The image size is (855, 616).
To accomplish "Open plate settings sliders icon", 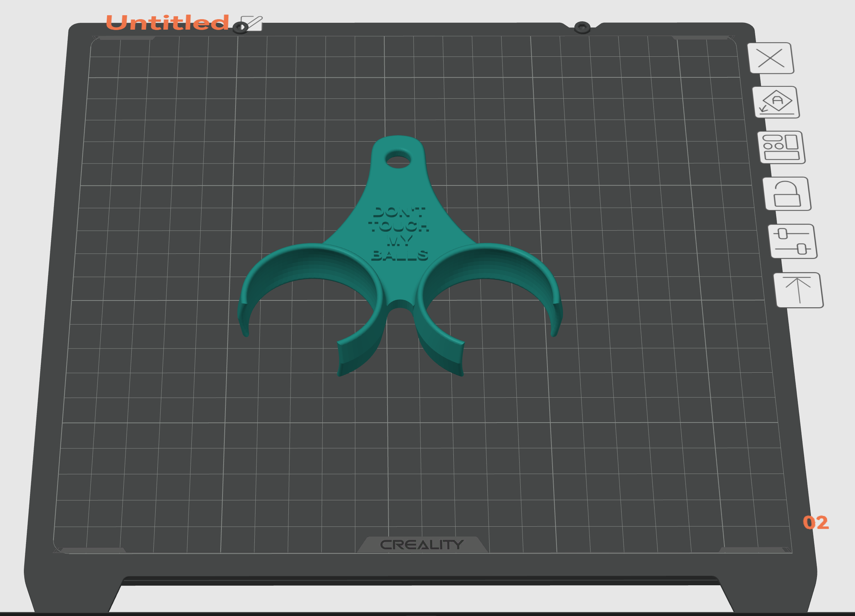I will tap(793, 241).
